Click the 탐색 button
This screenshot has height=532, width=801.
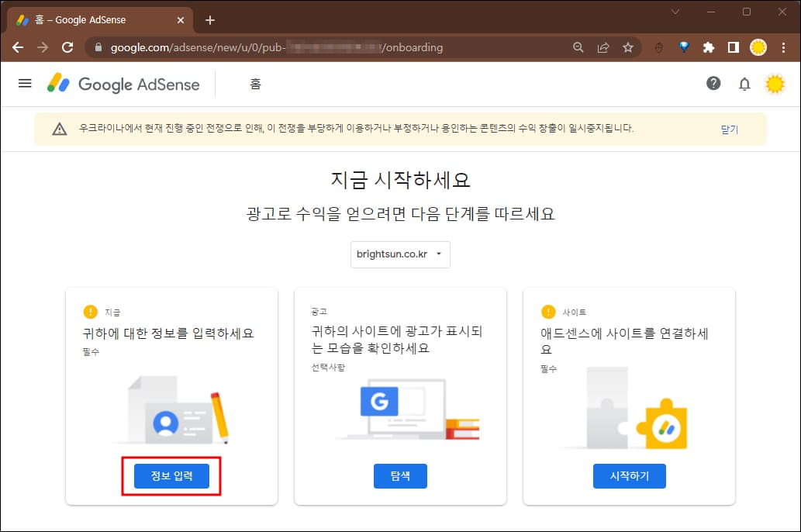click(x=400, y=476)
